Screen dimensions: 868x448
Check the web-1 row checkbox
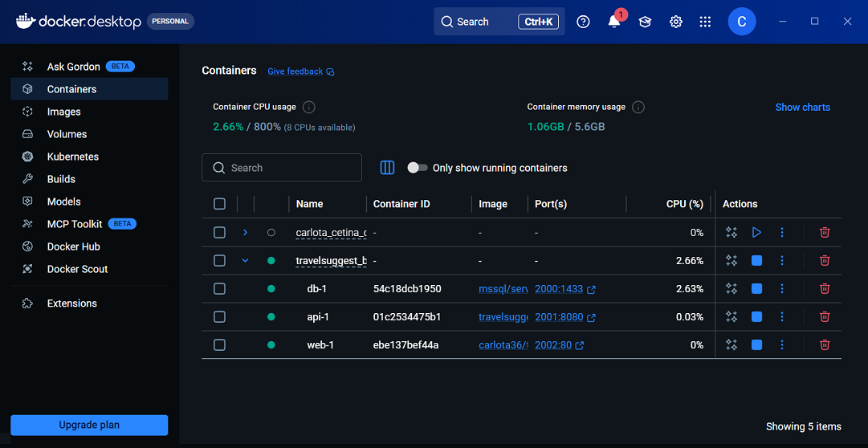(219, 345)
